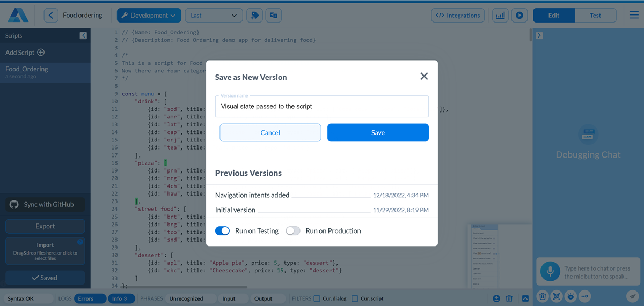
Task: Click the Save button
Action: tap(378, 133)
